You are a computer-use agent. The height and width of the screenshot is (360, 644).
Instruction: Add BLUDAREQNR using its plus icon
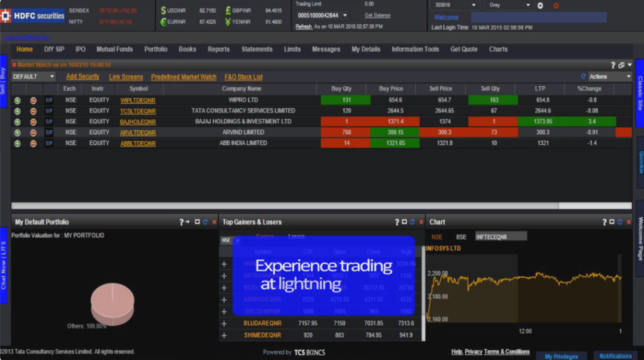click(x=224, y=323)
